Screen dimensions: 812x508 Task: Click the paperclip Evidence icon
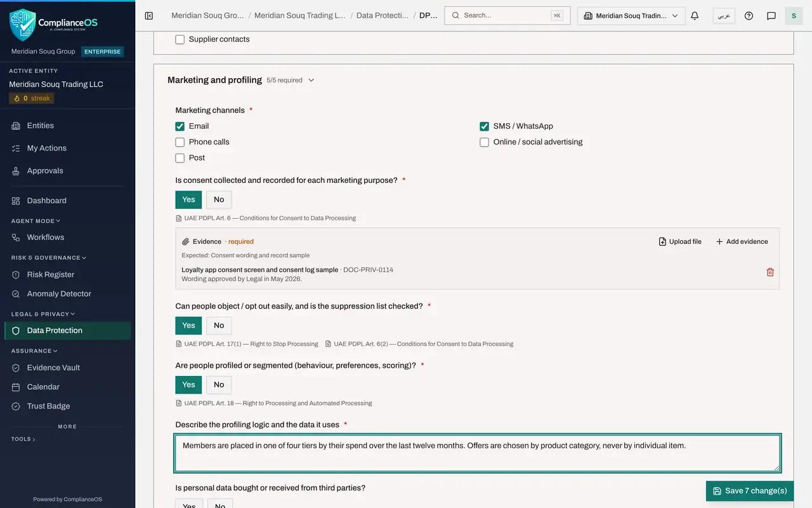(x=186, y=242)
